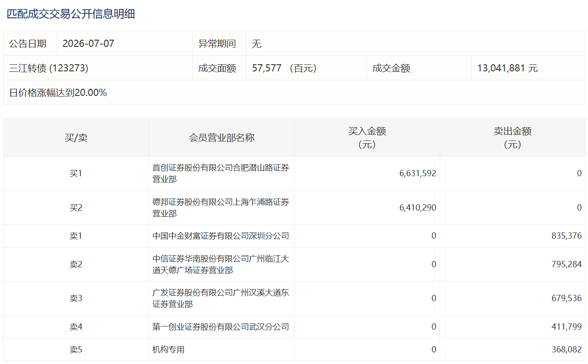This screenshot has width=588, height=364.
Task: Click 德邦证券 上海乍浦路证券营业部 name
Action: point(221,208)
